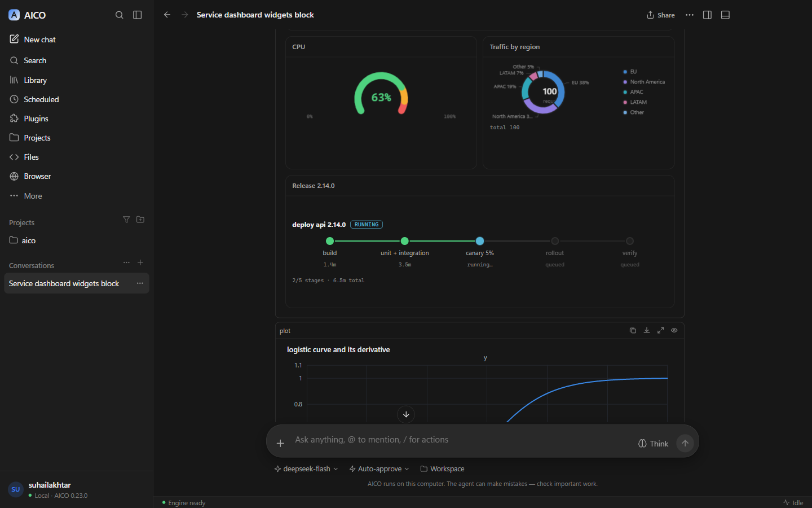The height and width of the screenshot is (508, 812).
Task: Add a new project folder
Action: 140,220
